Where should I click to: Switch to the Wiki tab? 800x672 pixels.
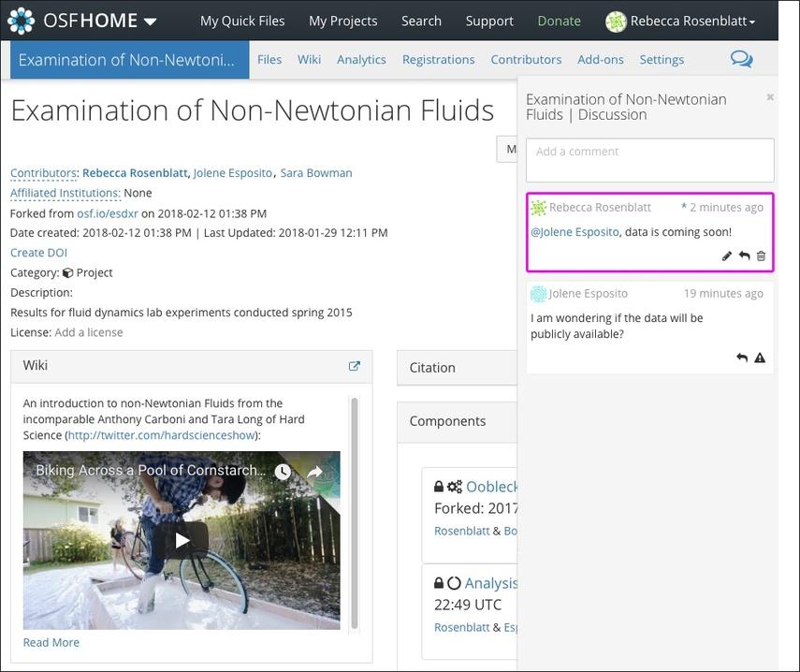pos(309,60)
